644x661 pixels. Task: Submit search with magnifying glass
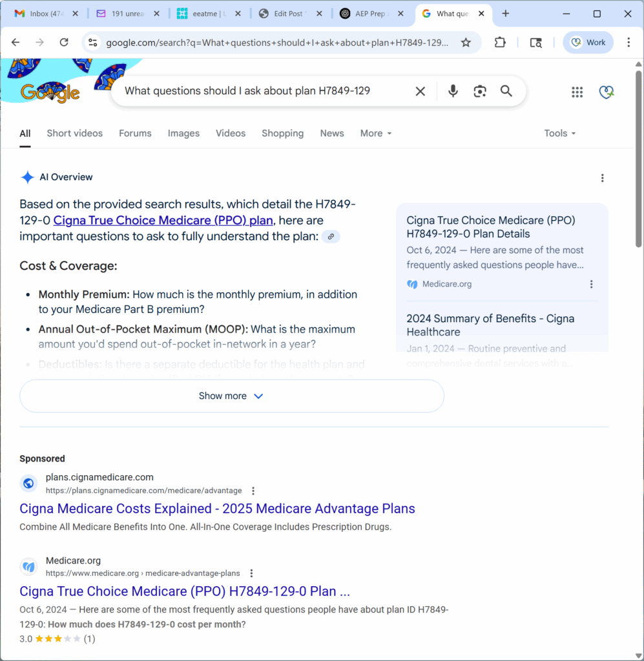[506, 91]
